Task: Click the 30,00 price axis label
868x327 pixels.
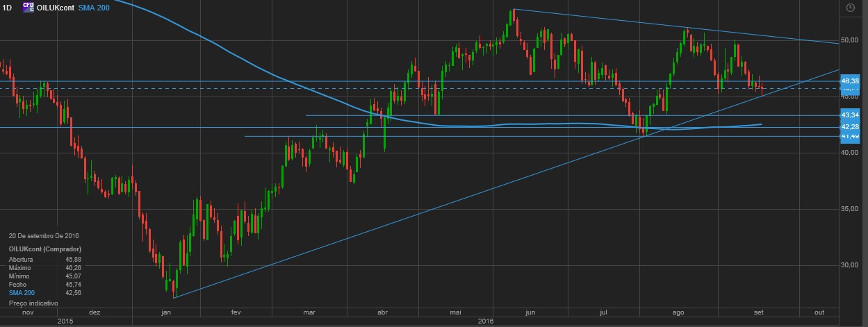Action: pos(849,265)
